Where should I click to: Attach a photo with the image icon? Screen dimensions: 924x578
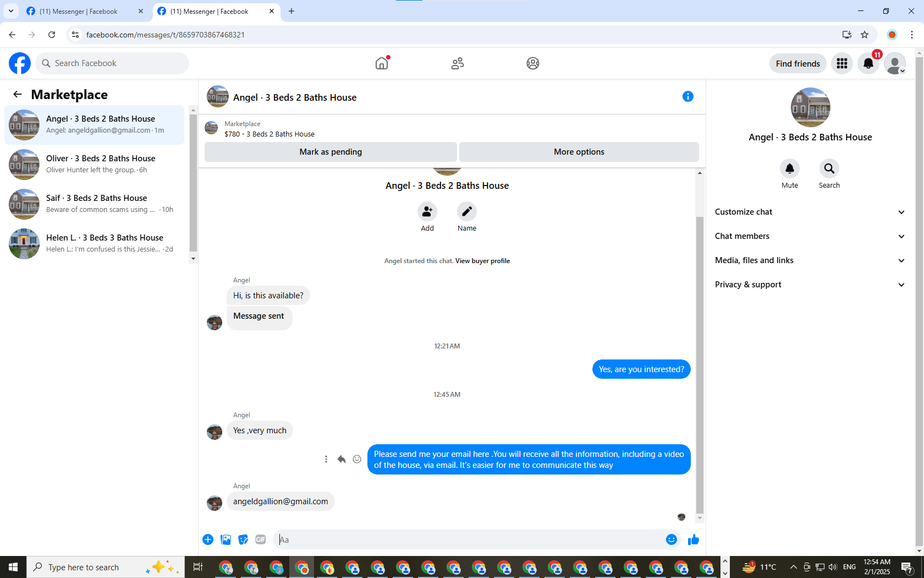(226, 539)
